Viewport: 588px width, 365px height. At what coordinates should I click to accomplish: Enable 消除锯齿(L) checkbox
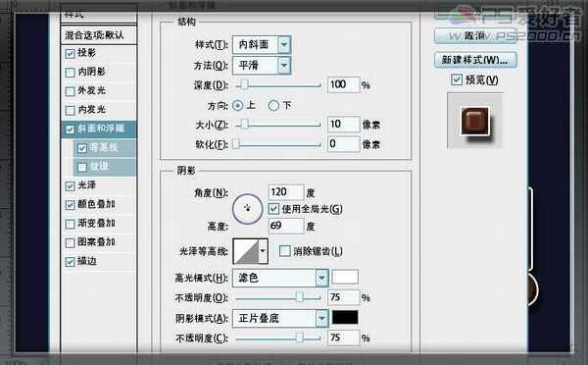[x=284, y=251]
